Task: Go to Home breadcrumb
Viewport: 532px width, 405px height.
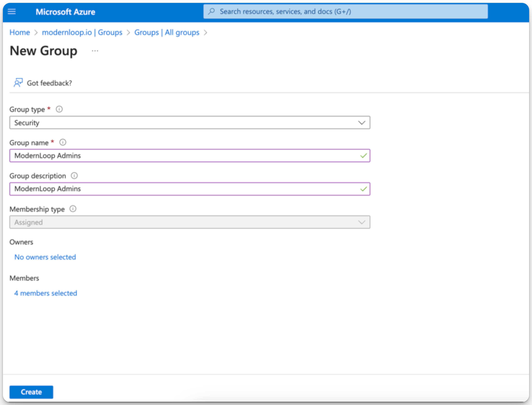Action: pos(20,32)
